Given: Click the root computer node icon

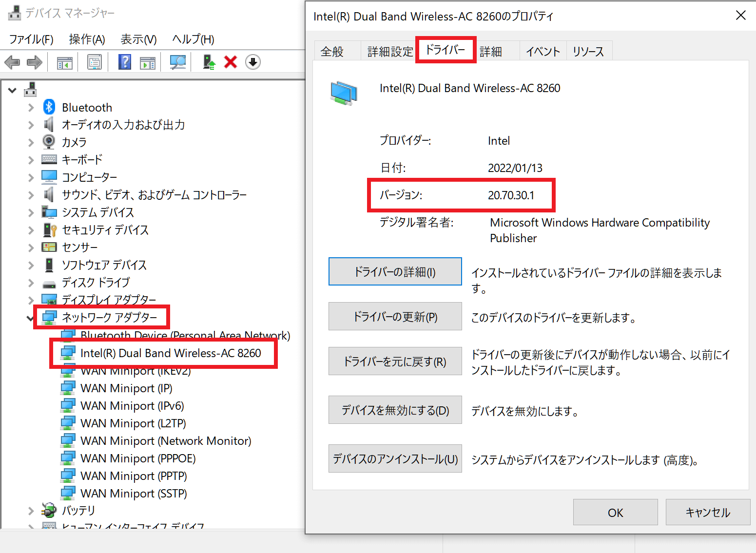Looking at the screenshot, I should [30, 89].
